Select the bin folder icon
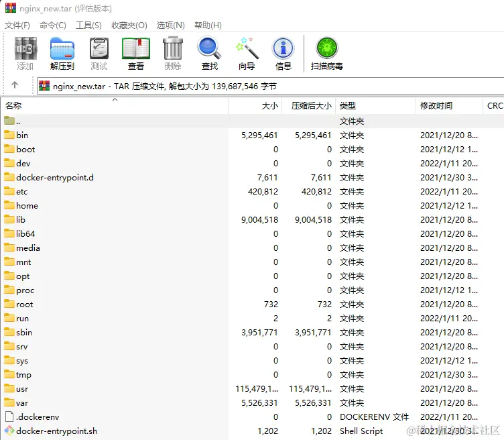504x440 pixels. [9, 135]
